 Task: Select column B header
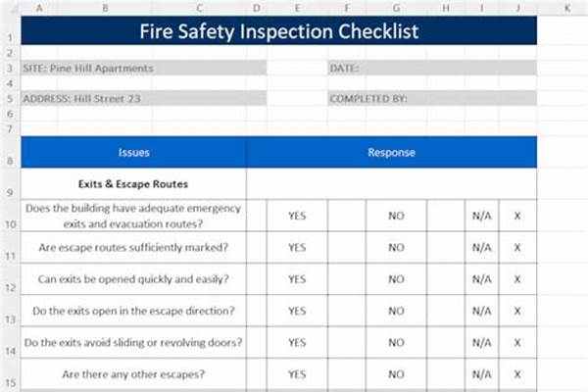coord(106,8)
